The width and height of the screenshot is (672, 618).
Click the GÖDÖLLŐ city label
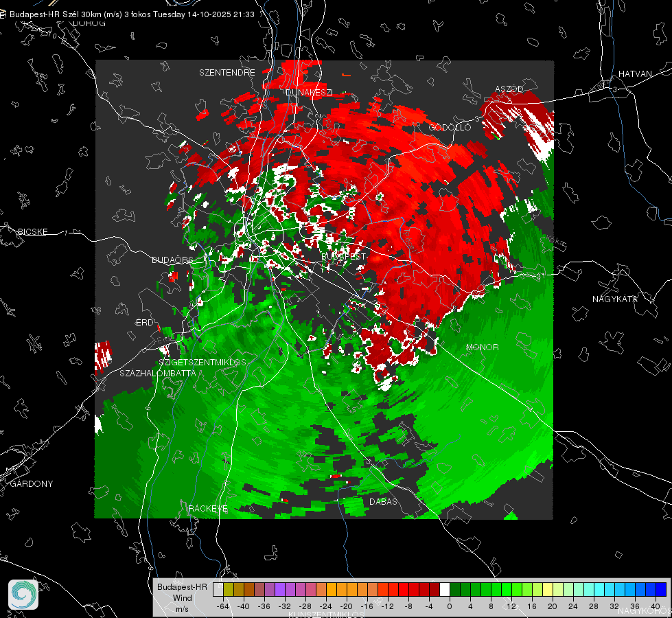450,127
